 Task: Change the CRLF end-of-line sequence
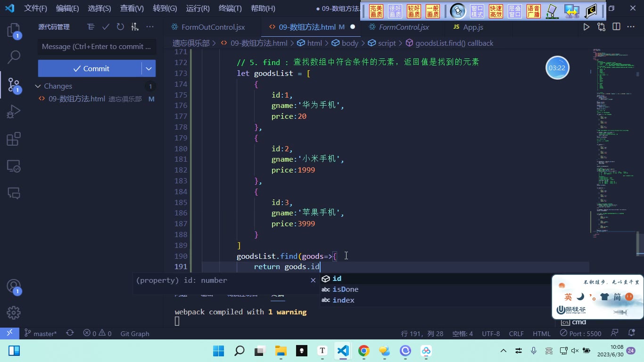(516, 333)
